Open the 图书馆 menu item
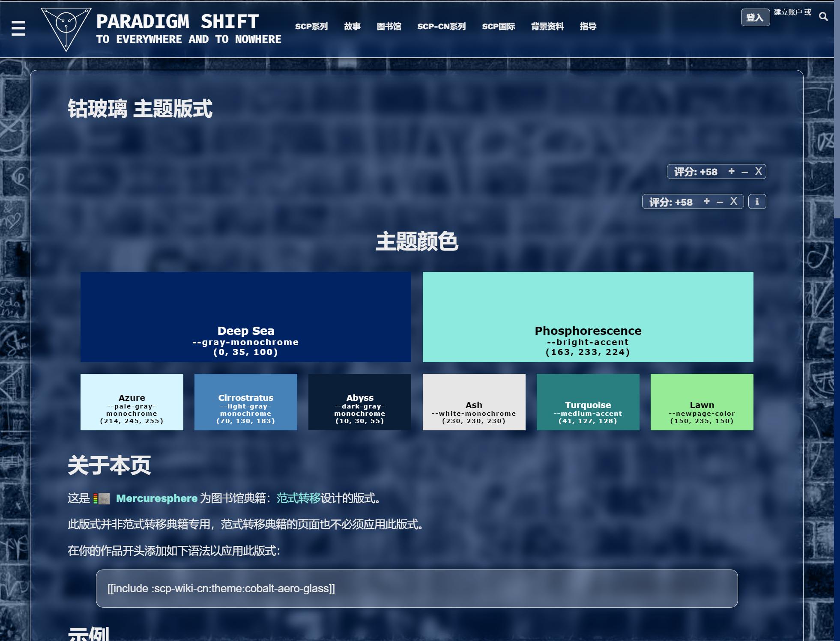Image resolution: width=840 pixels, height=641 pixels. [389, 27]
